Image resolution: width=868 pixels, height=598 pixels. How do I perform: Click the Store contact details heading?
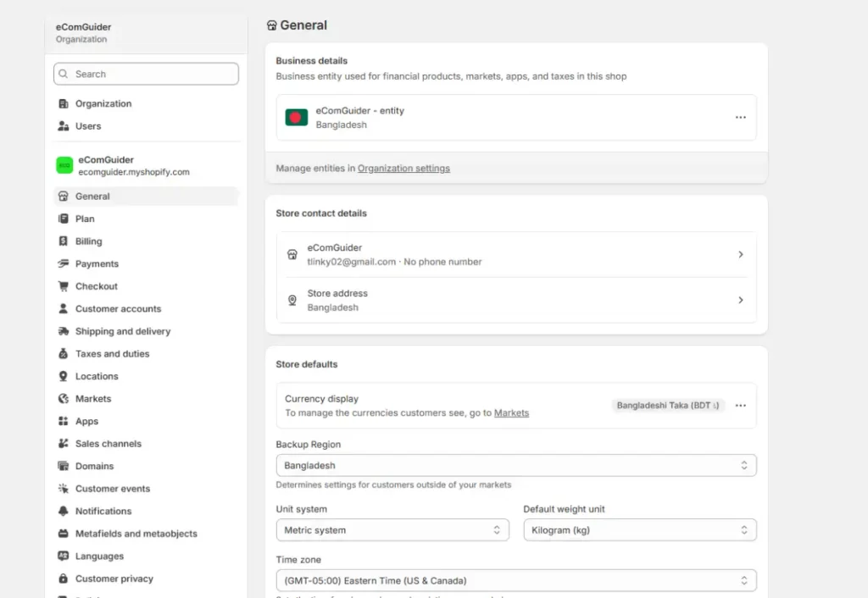[321, 213]
